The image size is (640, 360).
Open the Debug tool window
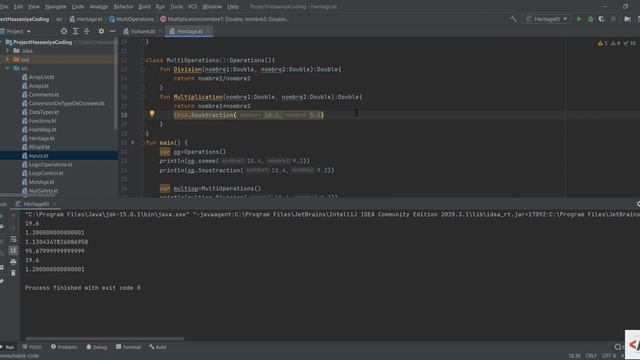coord(97,347)
